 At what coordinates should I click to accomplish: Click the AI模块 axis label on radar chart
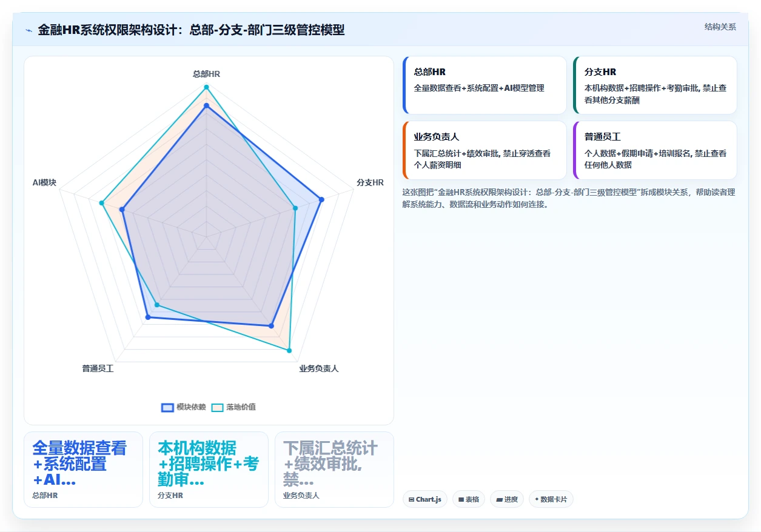(44, 182)
